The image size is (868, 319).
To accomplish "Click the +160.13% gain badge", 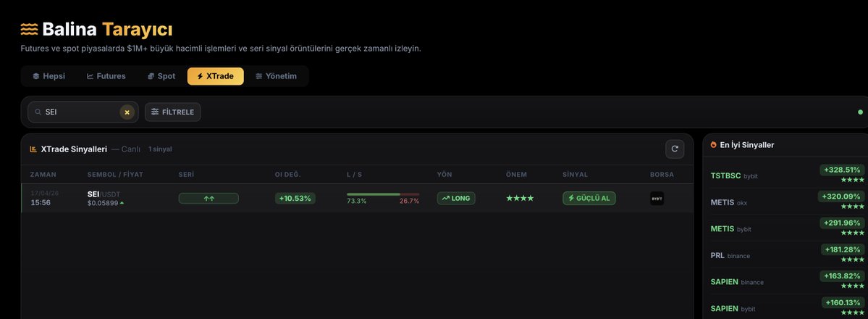I will click(842, 303).
